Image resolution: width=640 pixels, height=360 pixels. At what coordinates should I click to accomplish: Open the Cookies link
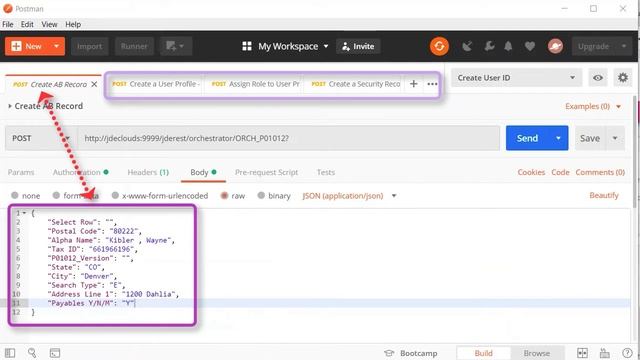pos(531,172)
